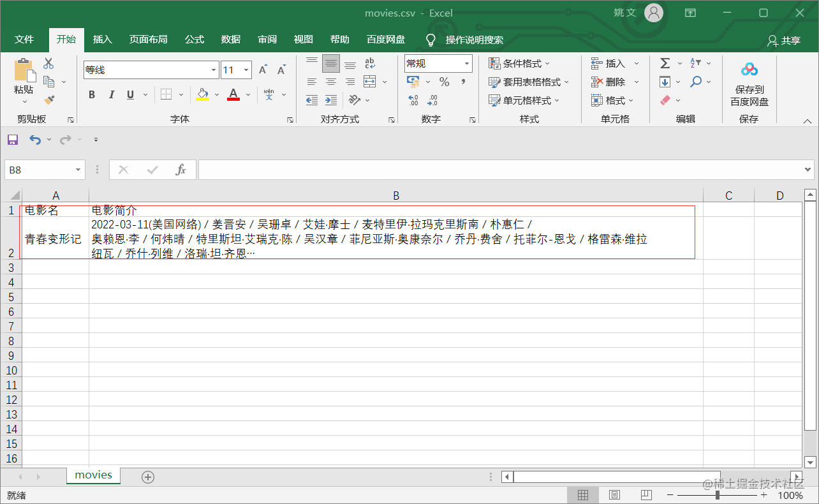Decrease decimal places
Image resolution: width=819 pixels, height=504 pixels.
coord(432,100)
